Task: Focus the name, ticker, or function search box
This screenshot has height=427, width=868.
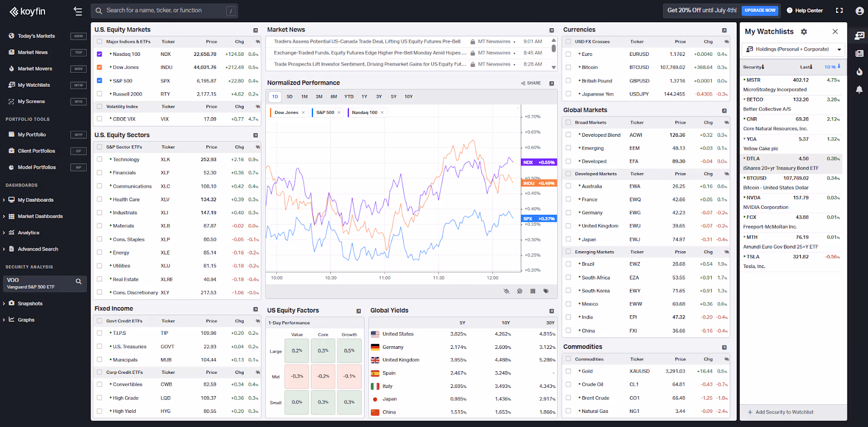Action: point(164,11)
